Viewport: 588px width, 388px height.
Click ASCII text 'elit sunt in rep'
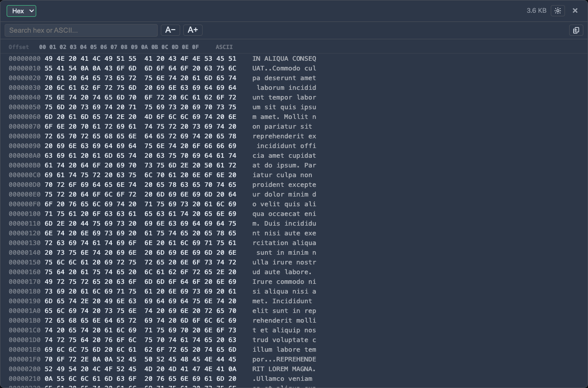coord(284,311)
